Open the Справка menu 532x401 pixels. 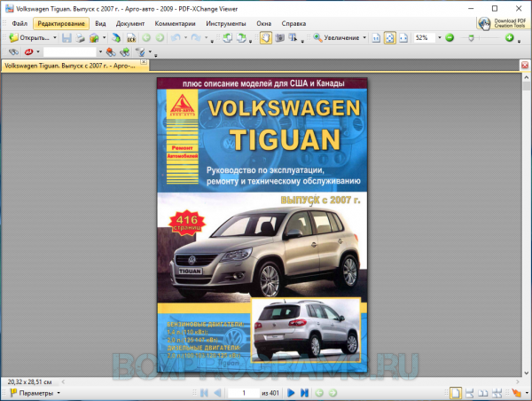click(x=293, y=23)
